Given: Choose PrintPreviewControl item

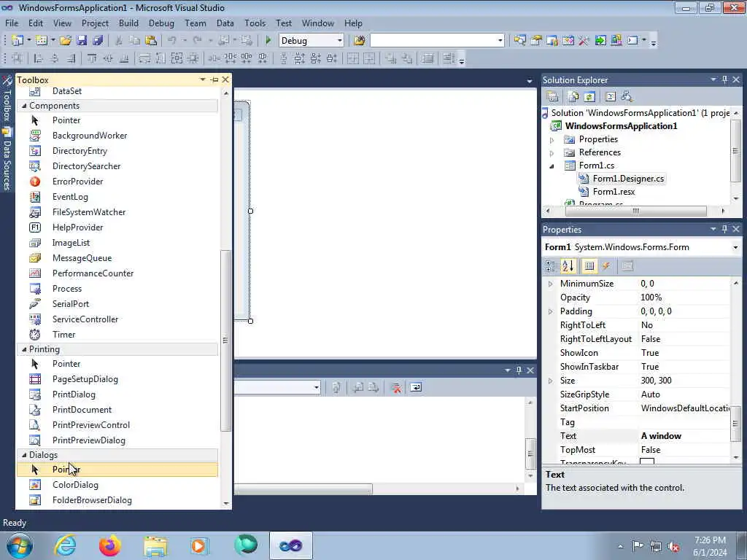Looking at the screenshot, I should pyautogui.click(x=91, y=425).
